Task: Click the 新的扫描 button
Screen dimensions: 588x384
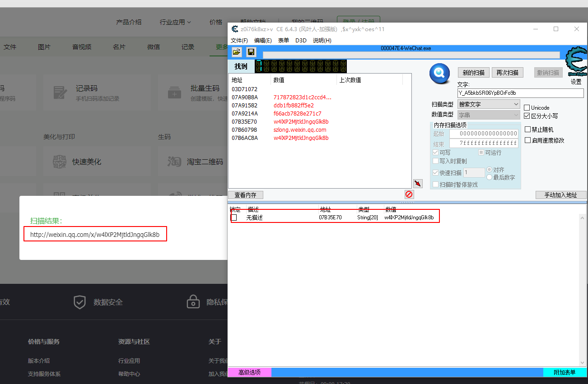Action: tap(474, 73)
